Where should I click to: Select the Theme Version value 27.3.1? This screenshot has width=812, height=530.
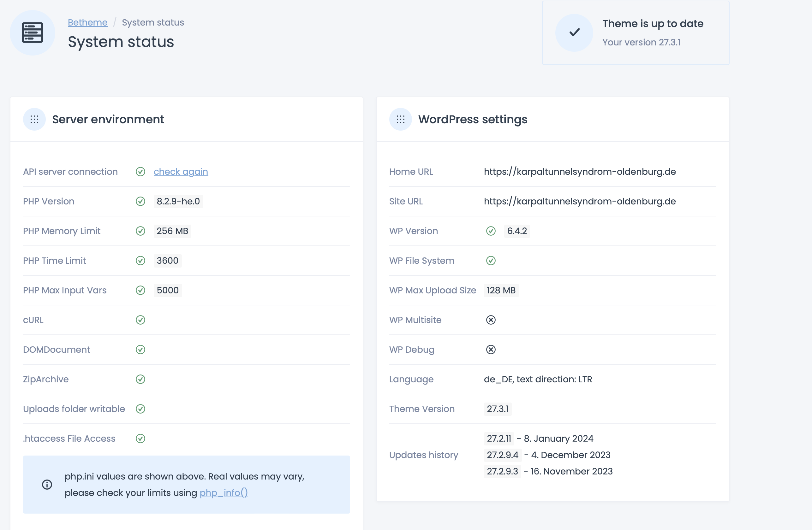pos(498,409)
